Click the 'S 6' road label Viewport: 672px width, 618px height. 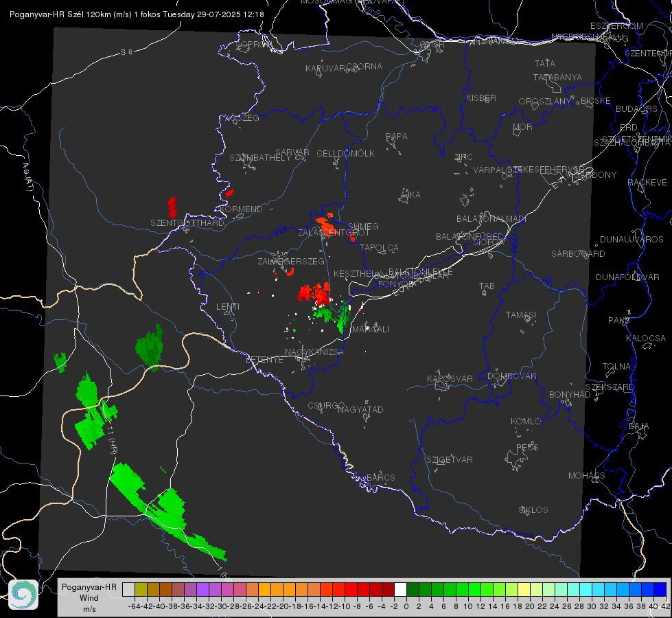point(126,52)
